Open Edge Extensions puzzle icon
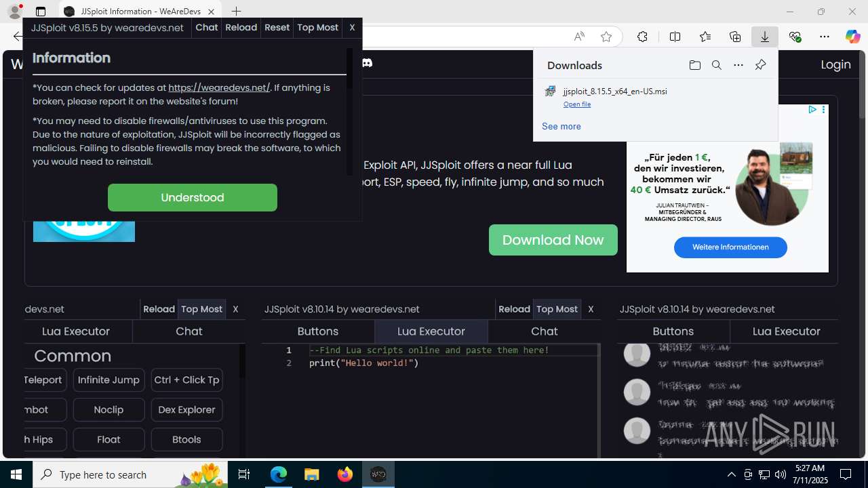Viewport: 868px width, 488px height. click(642, 37)
